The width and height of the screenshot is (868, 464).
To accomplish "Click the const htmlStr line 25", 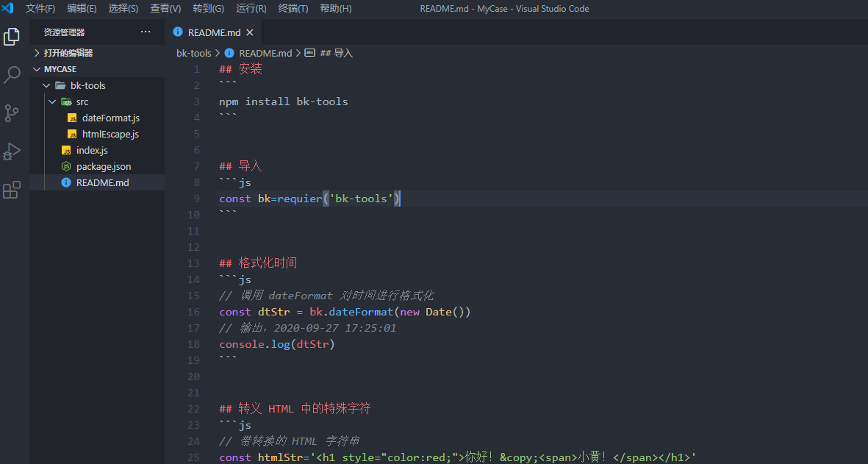I will click(457, 457).
